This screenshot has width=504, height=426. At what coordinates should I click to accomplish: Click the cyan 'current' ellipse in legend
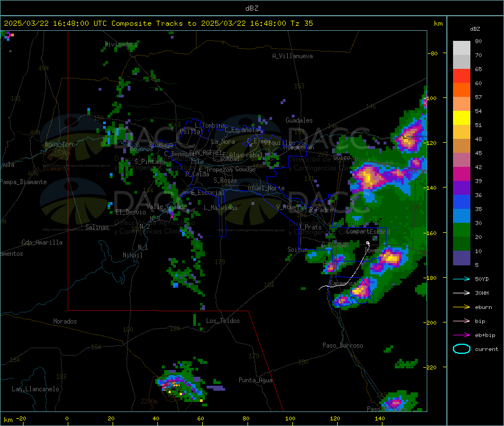[461, 349]
